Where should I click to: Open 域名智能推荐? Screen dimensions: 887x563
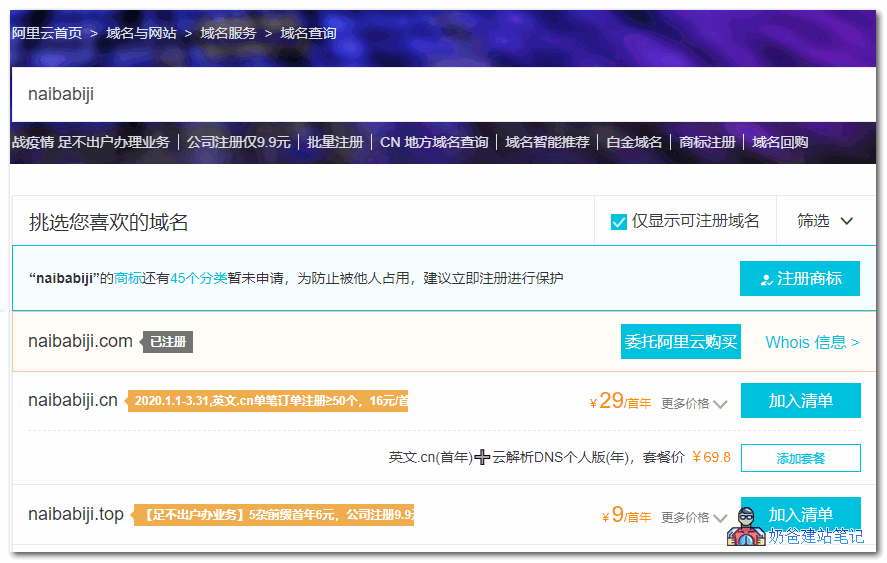pyautogui.click(x=547, y=142)
